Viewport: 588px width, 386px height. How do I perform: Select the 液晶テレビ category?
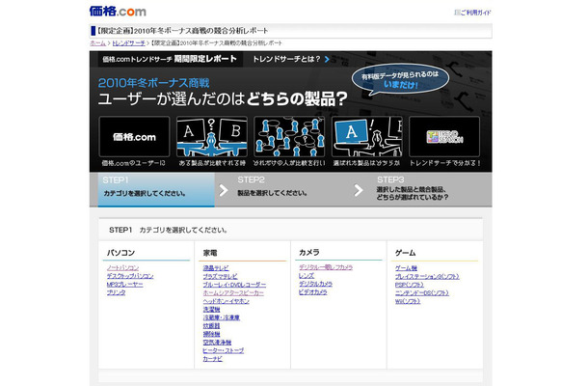(x=216, y=268)
